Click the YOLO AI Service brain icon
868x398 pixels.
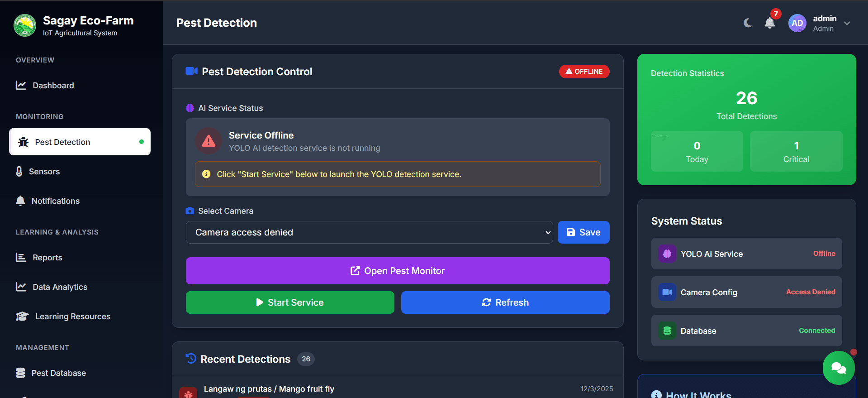(667, 254)
